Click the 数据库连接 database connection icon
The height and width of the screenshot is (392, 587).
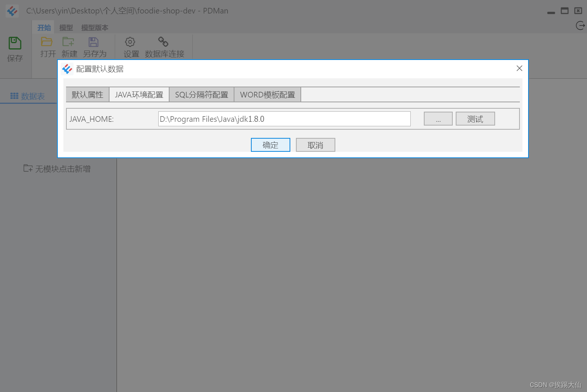(163, 42)
